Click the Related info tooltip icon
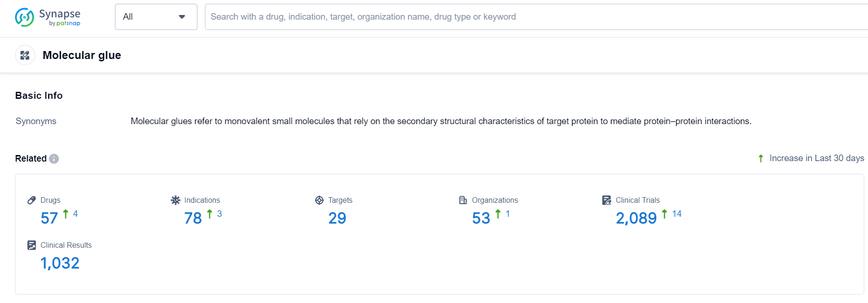Viewport: 868px width, 303px height. coord(54,159)
